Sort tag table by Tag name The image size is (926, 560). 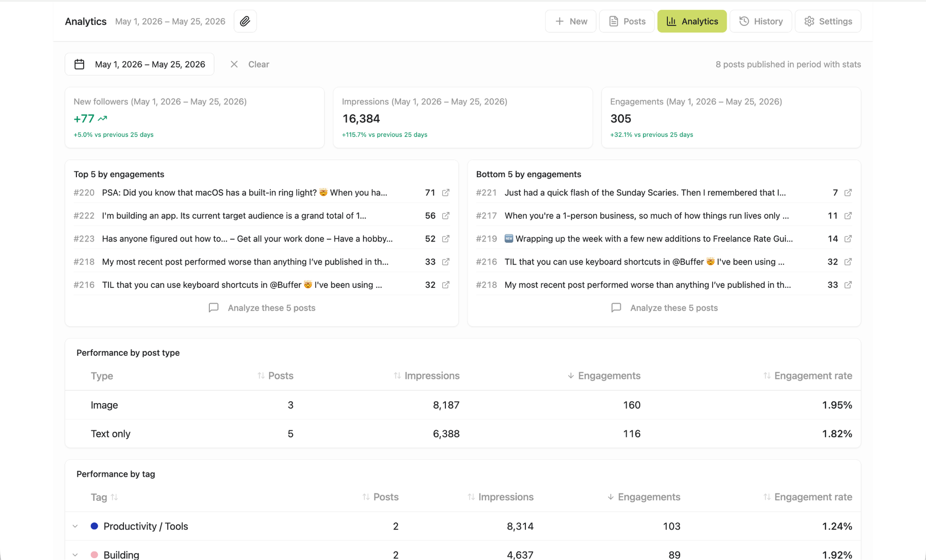coord(104,497)
